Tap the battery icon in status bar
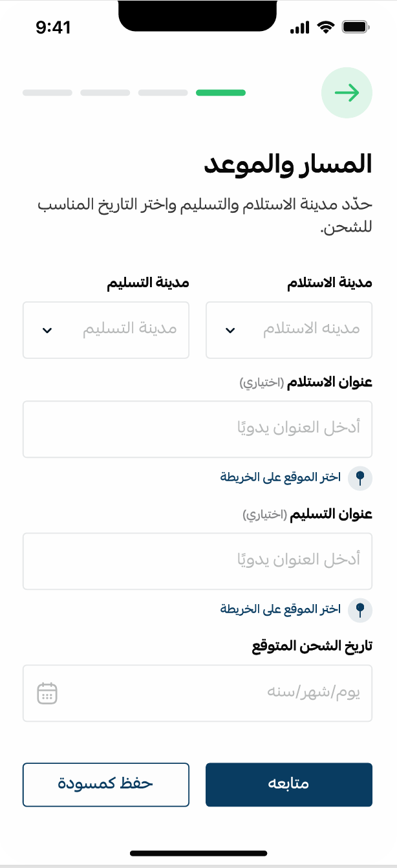The width and height of the screenshot is (397, 868). point(355,28)
